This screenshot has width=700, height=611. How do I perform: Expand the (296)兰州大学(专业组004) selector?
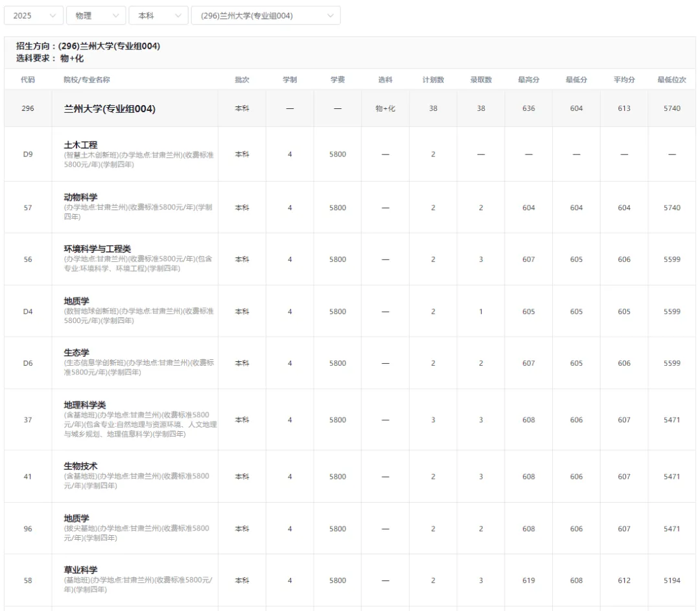[x=266, y=16]
